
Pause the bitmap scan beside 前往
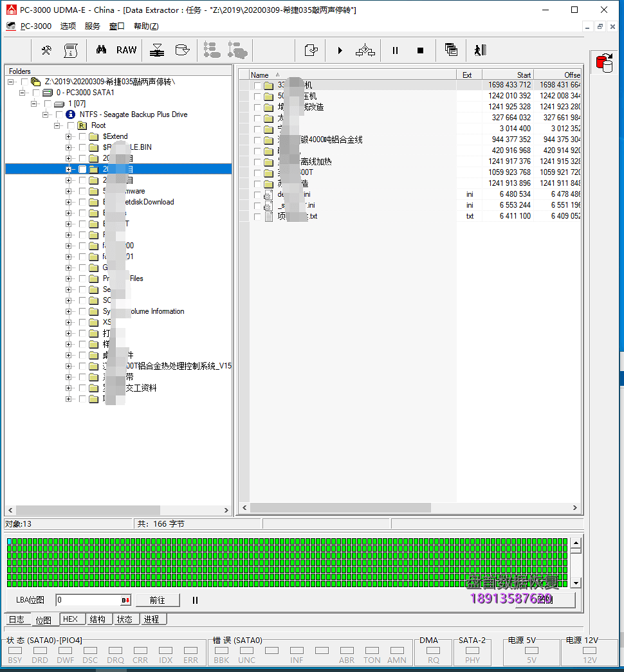point(195,601)
